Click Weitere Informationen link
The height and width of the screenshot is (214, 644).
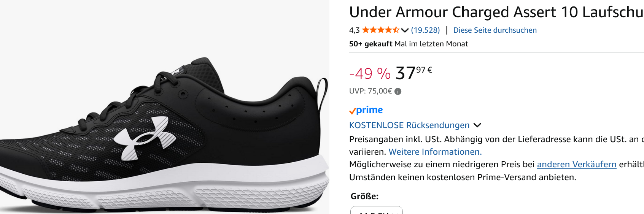pos(435,152)
